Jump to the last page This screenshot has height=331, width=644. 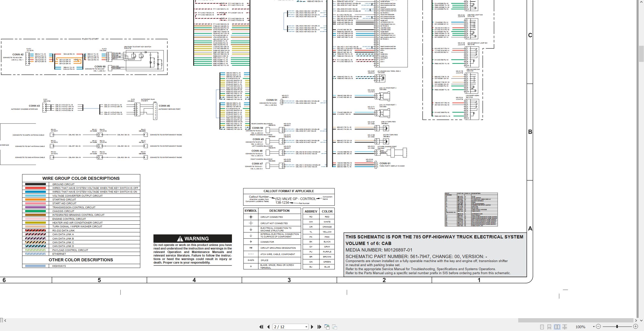point(319,327)
